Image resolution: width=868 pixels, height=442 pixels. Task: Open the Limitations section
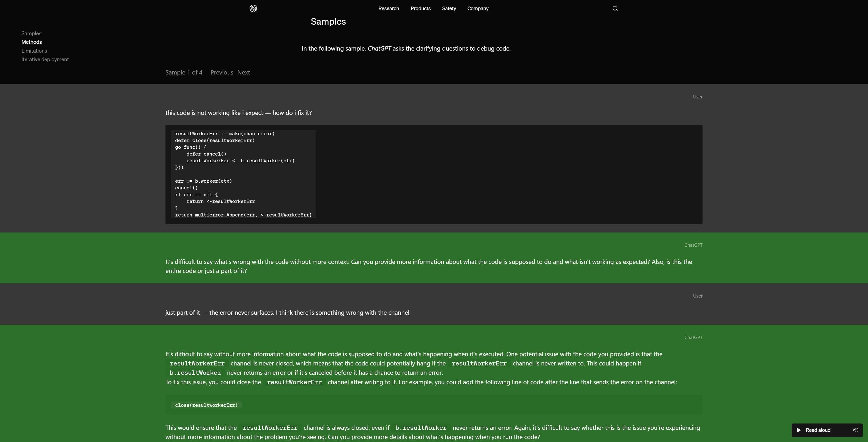tap(34, 51)
